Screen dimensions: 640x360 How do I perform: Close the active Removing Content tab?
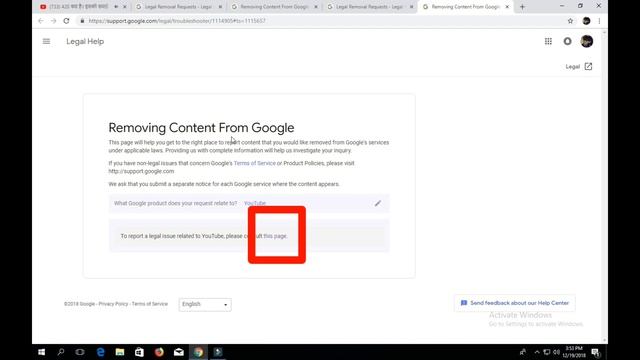[507, 7]
